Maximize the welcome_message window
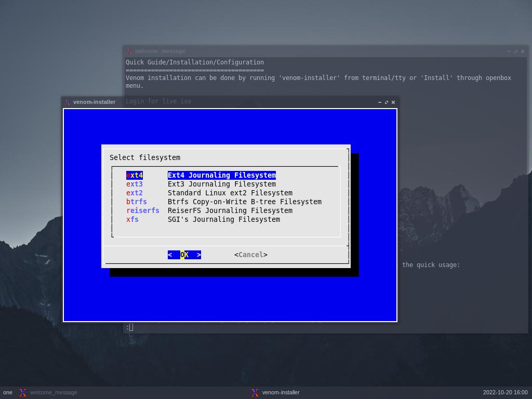Image resolution: width=532 pixels, height=399 pixels. click(x=516, y=51)
